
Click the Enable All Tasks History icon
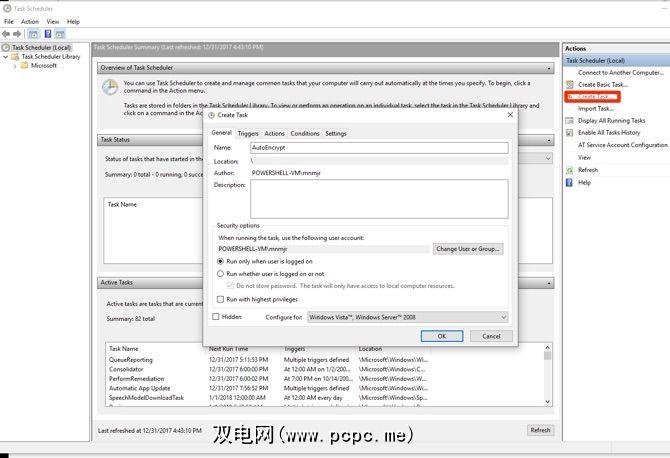point(570,133)
